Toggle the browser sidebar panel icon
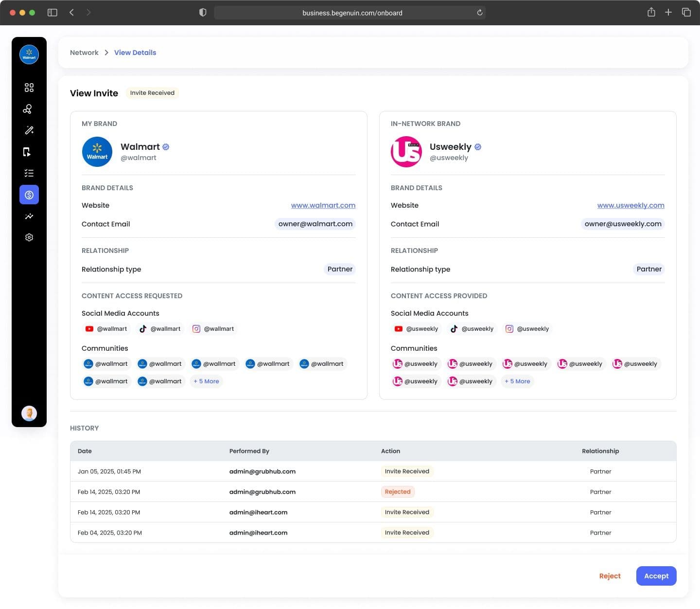The height and width of the screenshot is (609, 700). (52, 13)
